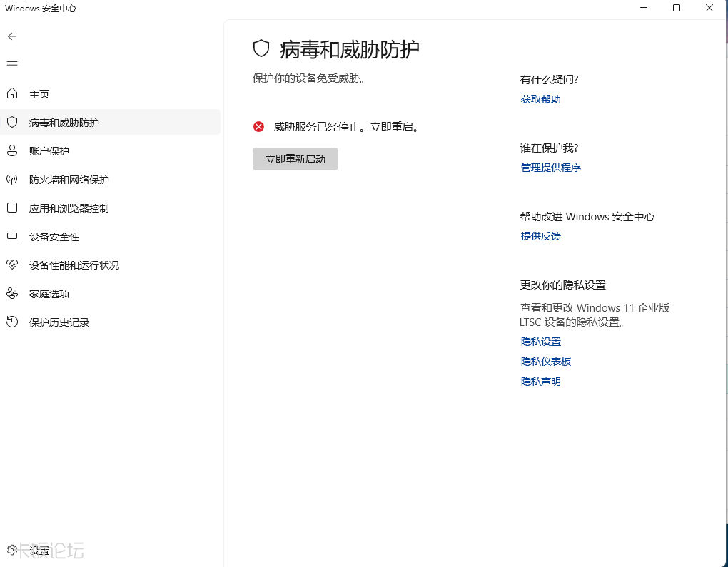This screenshot has height=567, width=728.
Task: Click the window icon for 应用和浏览器控制
Action: pyautogui.click(x=12, y=208)
